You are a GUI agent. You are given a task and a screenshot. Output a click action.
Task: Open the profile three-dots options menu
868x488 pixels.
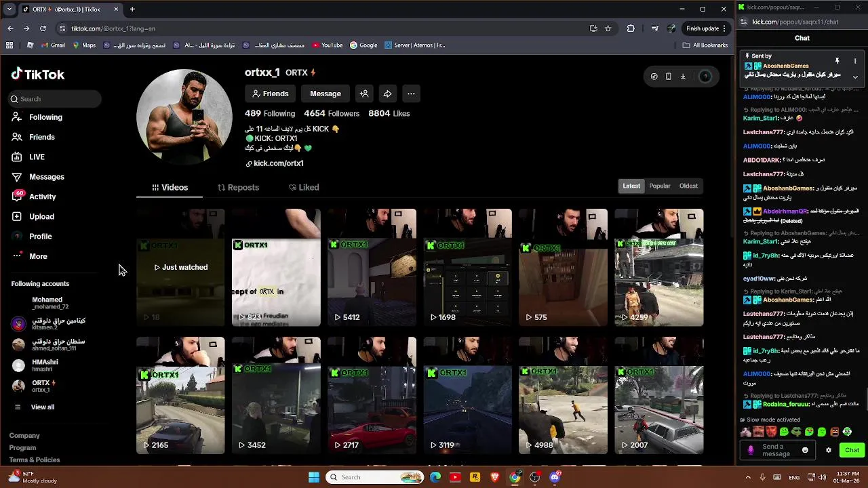pos(411,94)
